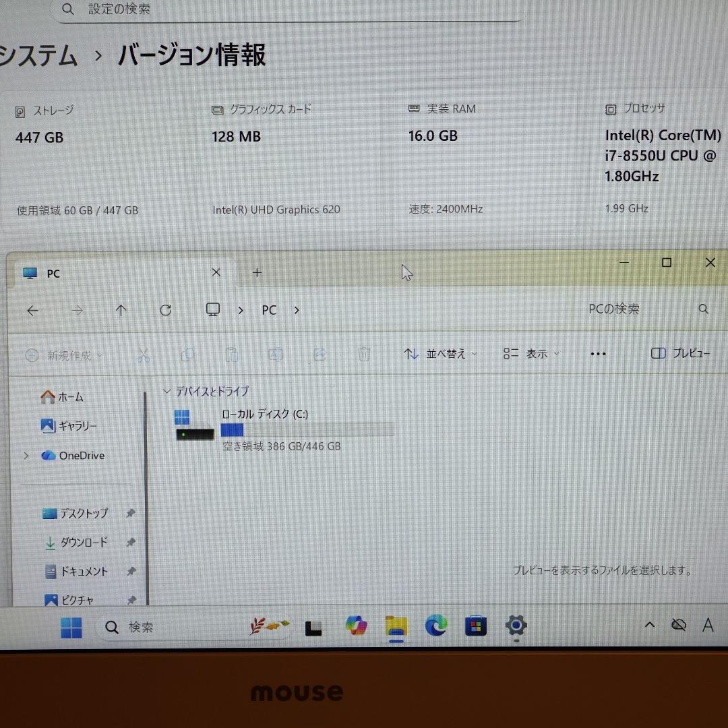
Task: Open Microsoft Copilot from the taskbar
Action: 356,626
